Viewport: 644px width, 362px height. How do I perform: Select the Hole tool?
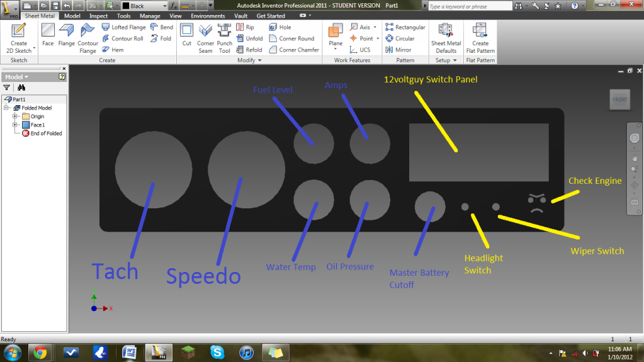(x=280, y=27)
